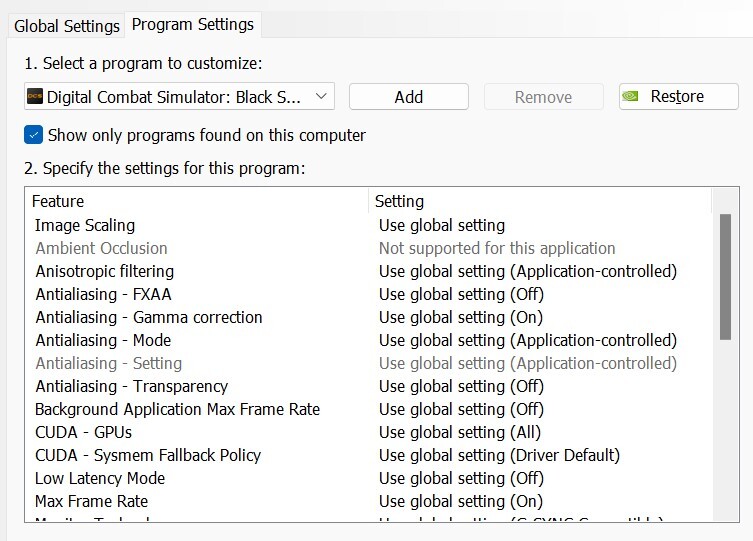Select CUDA - Sysmem Fallback Policy row
Viewport: 753px width, 541px height.
pos(369,456)
